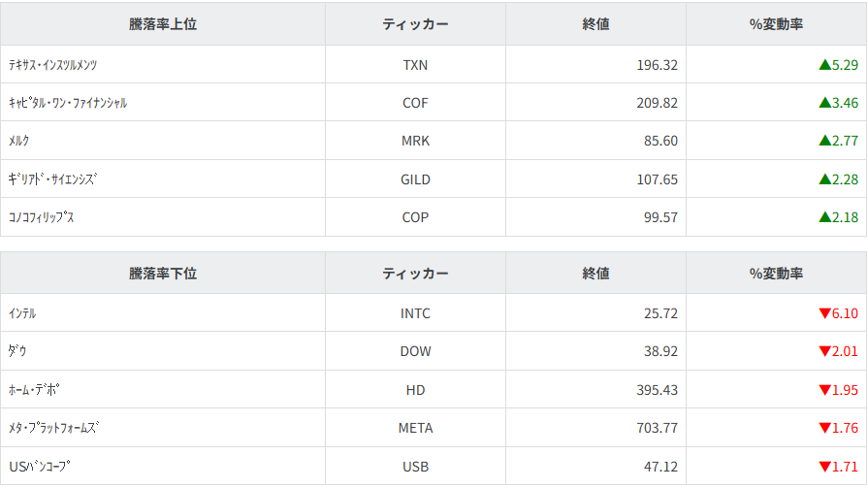Click the 終値 header in top gainers table
This screenshot has width=868, height=488.
click(595, 24)
